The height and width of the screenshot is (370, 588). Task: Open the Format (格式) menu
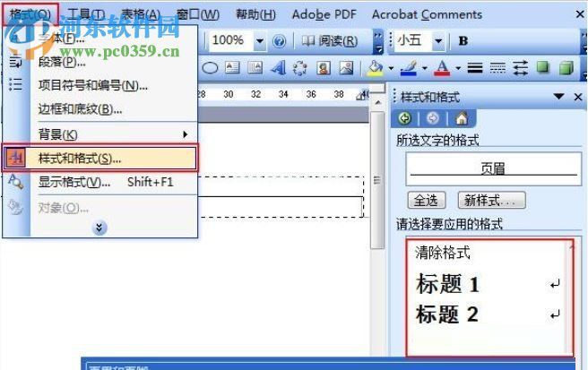[30, 14]
